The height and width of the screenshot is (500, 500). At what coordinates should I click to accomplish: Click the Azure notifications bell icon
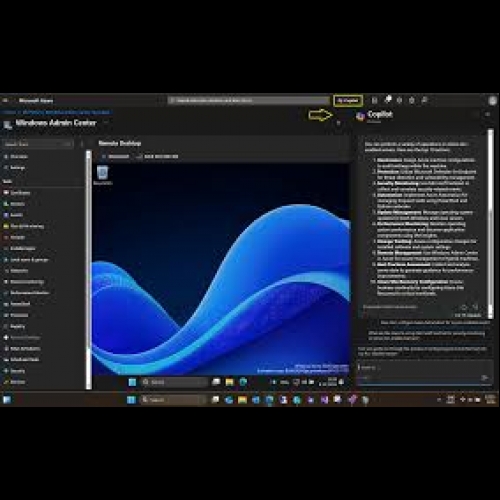pyautogui.click(x=387, y=100)
